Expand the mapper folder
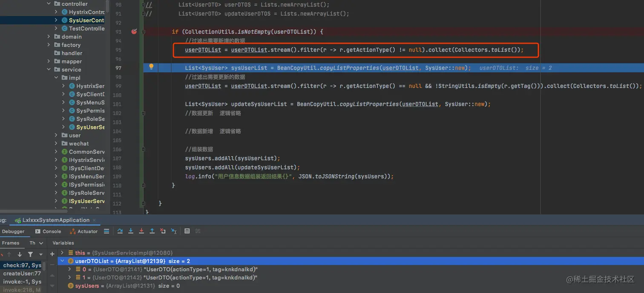644x293 pixels. click(49, 61)
